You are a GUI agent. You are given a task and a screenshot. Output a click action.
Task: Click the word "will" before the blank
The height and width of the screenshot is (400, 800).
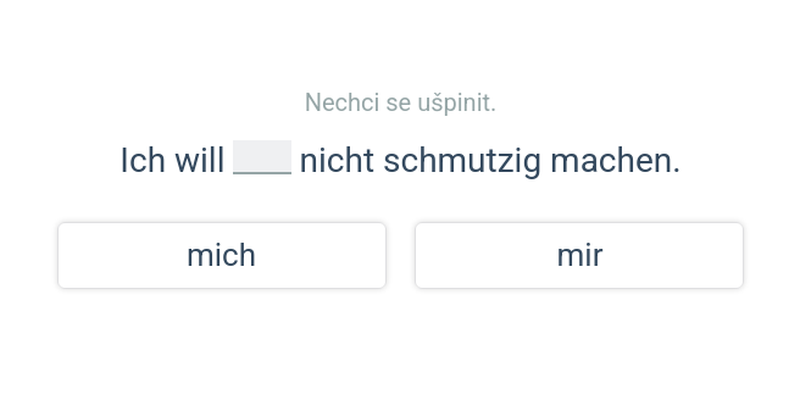199,160
